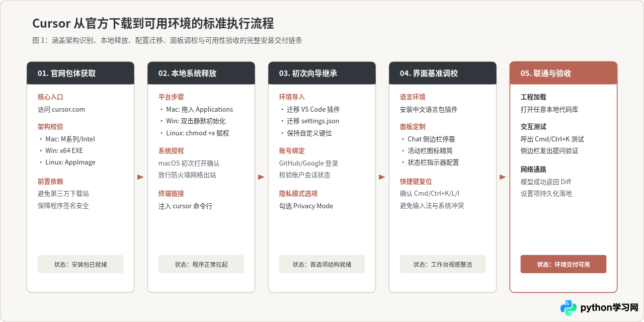The image size is (644, 322).
Task: Select the '03. 初次向导继承' card header
Action: 322,73
